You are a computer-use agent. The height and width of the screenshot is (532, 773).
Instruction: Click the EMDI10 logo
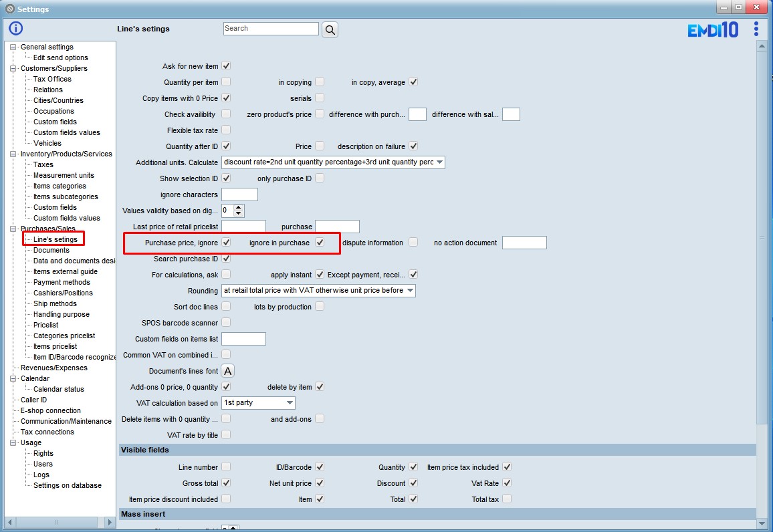click(713, 30)
